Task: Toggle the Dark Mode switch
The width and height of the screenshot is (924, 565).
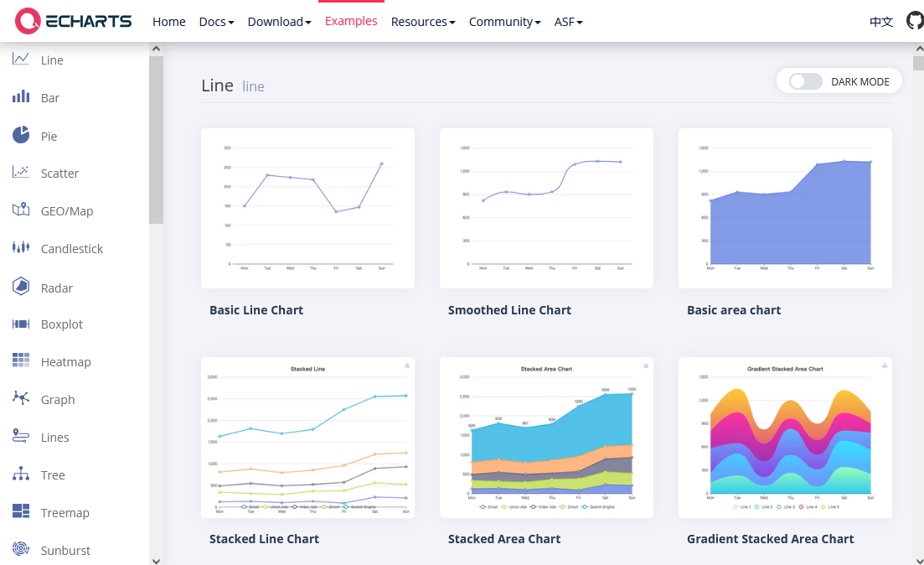Action: [x=806, y=81]
